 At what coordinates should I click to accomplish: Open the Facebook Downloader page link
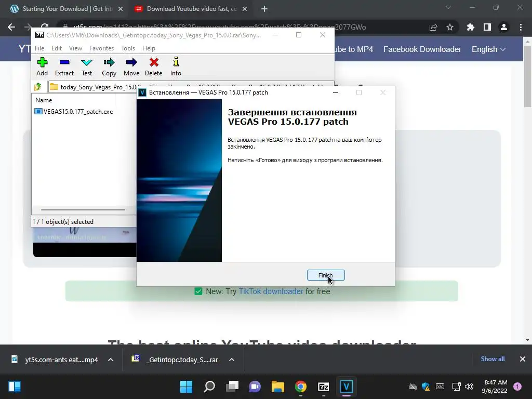422,49
